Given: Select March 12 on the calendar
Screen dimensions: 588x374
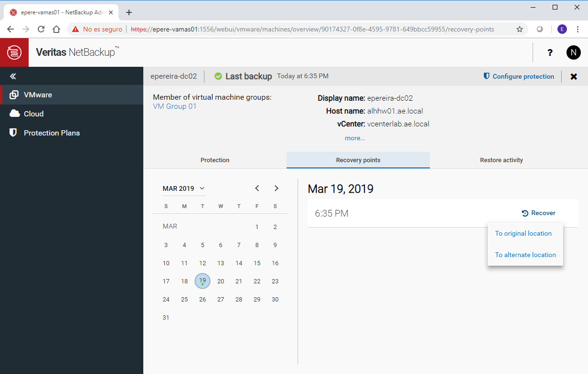Looking at the screenshot, I should click(203, 263).
